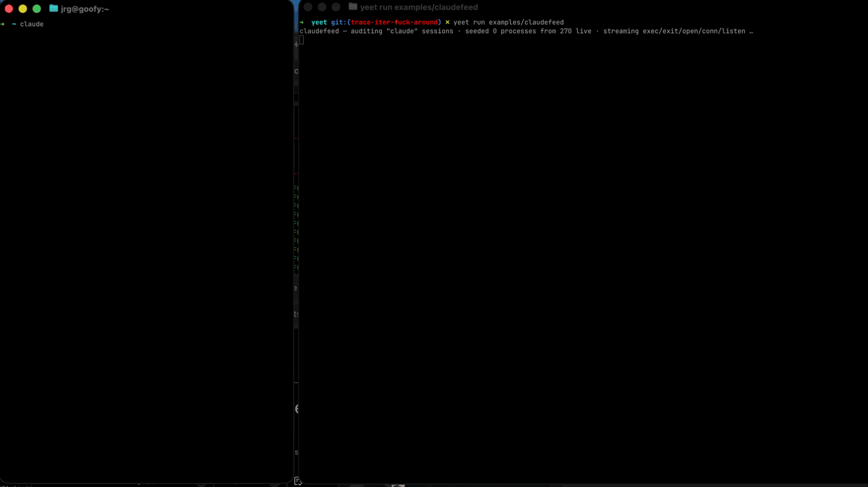Click the 'yeet run examples/claudefeed' window title
This screenshot has height=487, width=868.
tap(419, 7)
